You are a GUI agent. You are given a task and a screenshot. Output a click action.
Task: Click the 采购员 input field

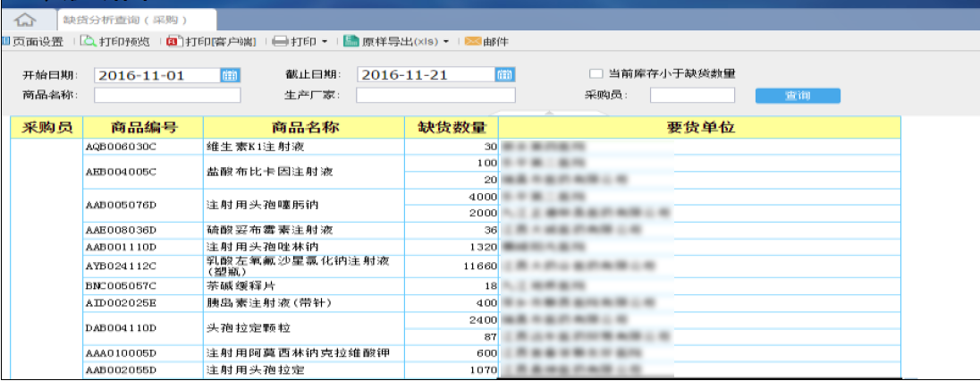pos(692,95)
